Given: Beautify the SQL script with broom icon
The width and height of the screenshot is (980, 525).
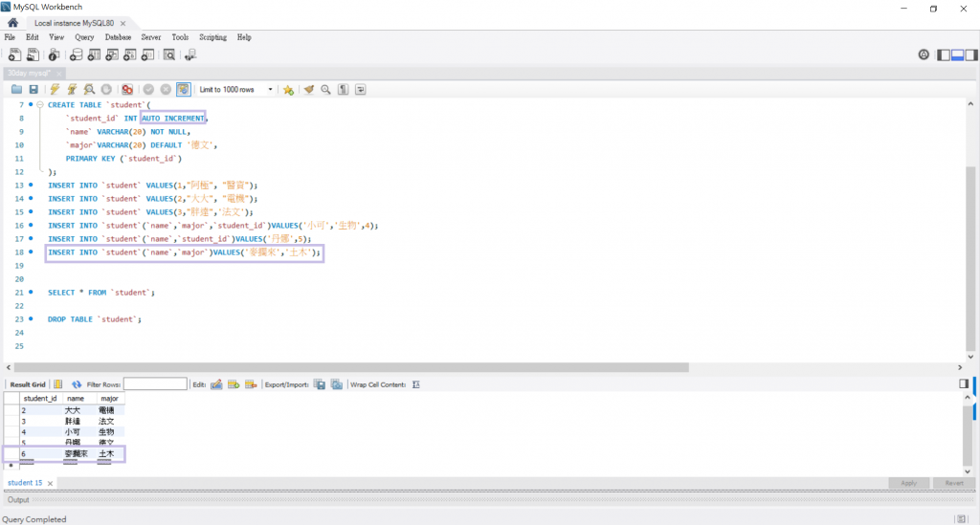Looking at the screenshot, I should pos(309,89).
